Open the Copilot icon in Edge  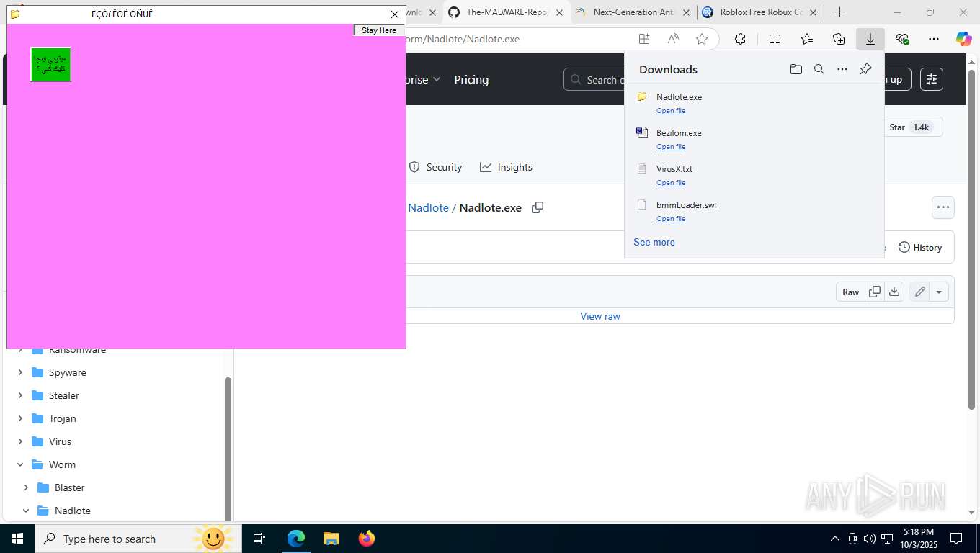(964, 39)
